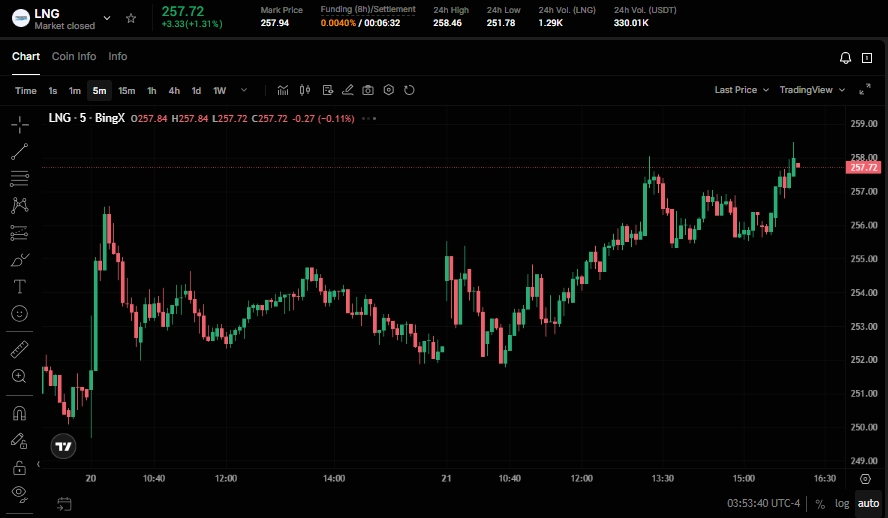Screen dimensions: 888x518
Task: Add LNG to favorites with star
Action: (131, 18)
